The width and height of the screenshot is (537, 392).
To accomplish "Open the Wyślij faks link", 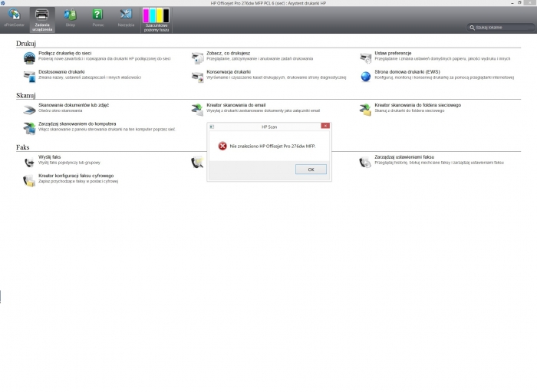I will (50, 156).
